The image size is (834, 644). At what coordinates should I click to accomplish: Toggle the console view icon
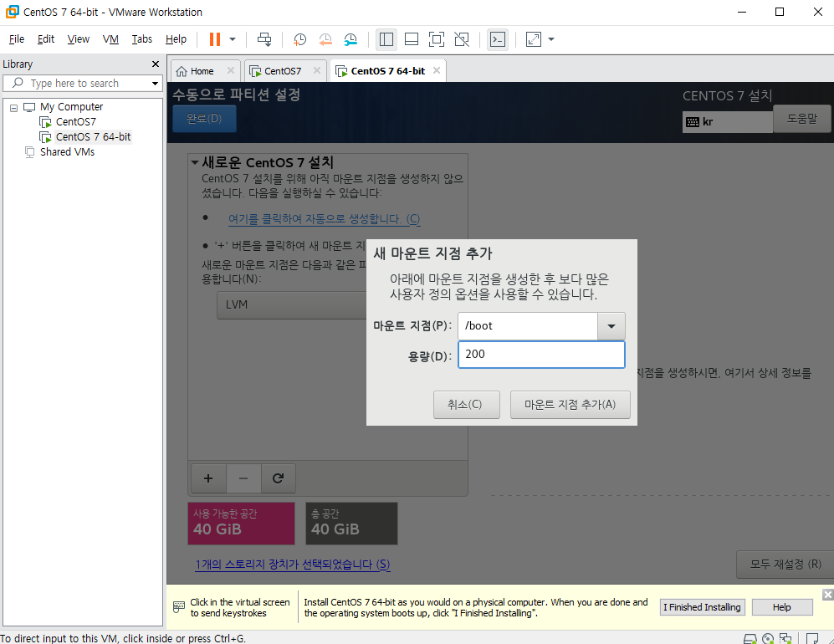pyautogui.click(x=498, y=39)
